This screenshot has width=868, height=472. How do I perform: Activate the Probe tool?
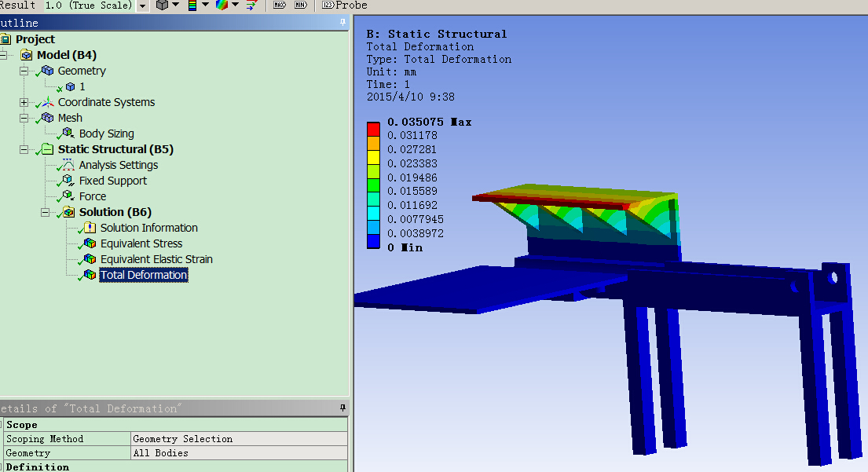pos(344,5)
